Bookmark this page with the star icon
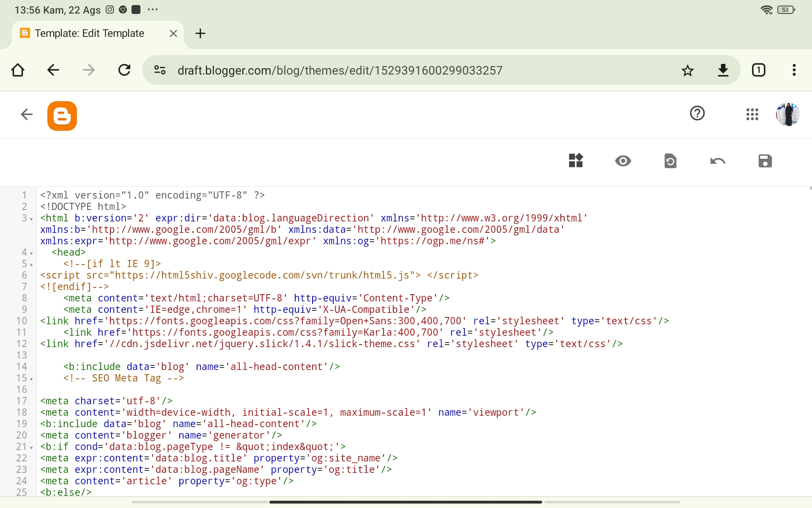 [688, 70]
